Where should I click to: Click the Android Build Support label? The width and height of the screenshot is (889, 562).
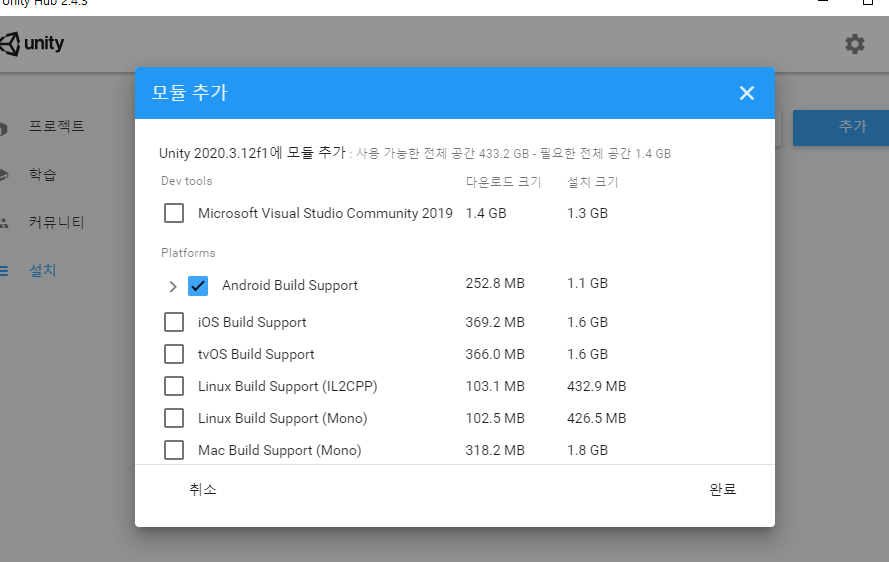(290, 285)
